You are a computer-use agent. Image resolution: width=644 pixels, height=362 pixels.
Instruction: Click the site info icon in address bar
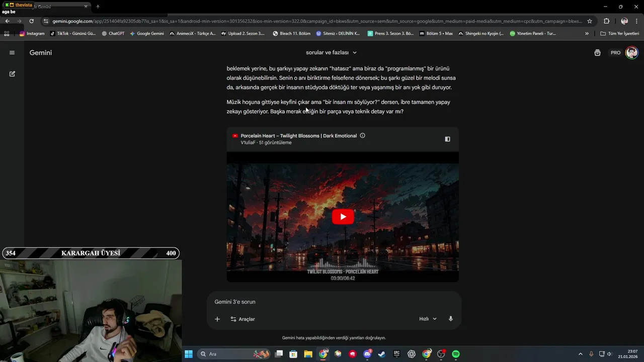46,21
